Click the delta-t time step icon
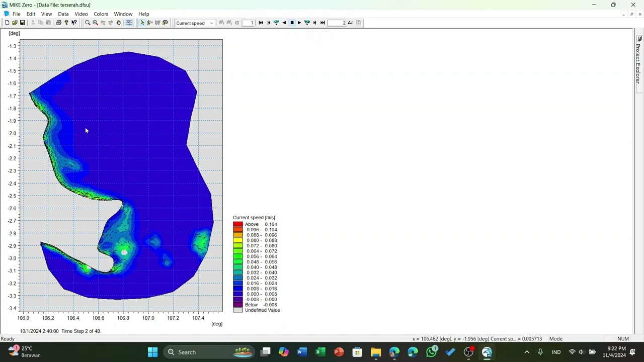Viewport: 644px width, 362px height. coord(350,23)
